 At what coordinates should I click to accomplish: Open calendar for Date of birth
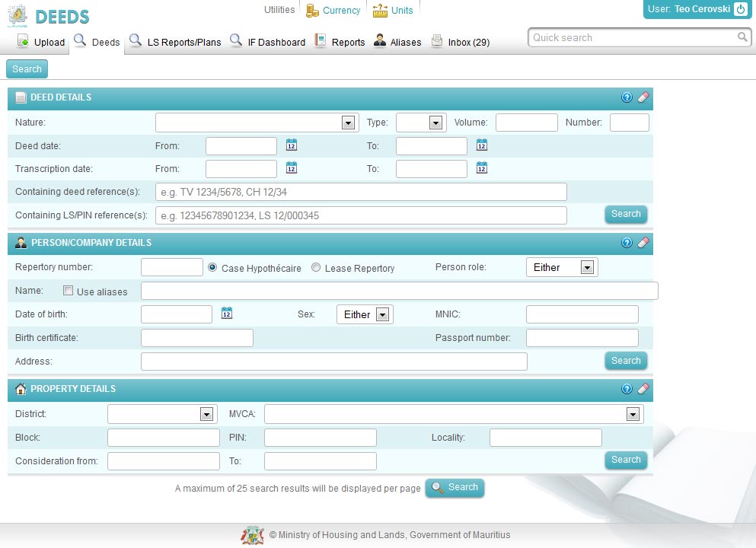[227, 314]
